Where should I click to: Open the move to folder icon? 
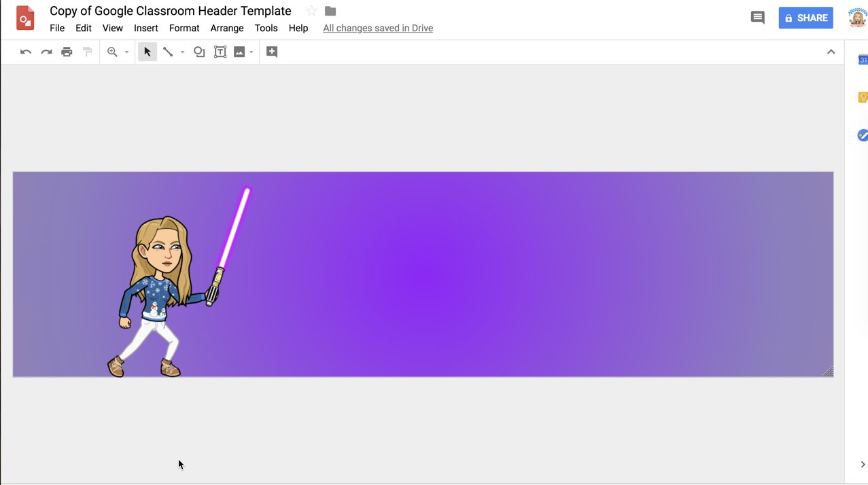[x=330, y=11]
